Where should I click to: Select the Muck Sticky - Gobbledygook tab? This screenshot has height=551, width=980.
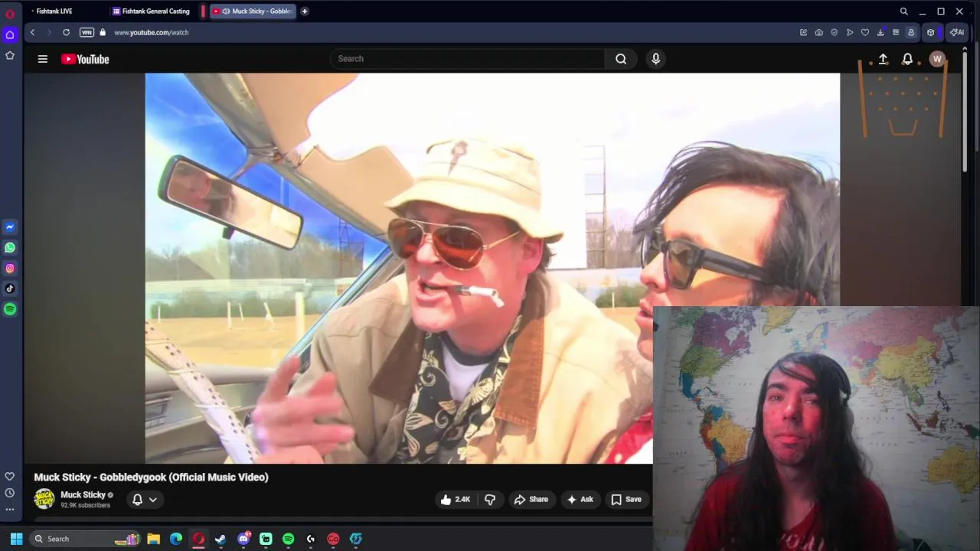[253, 11]
